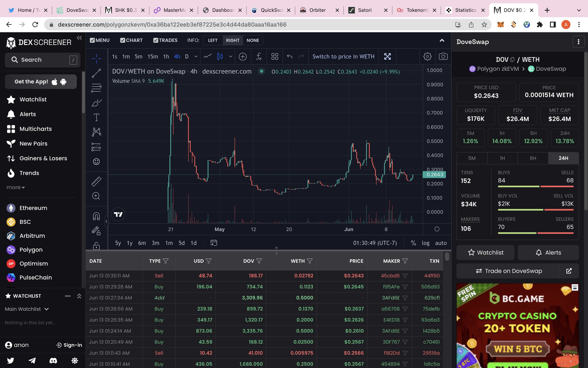
Task: Toggle the stay-in-drawing-mode pencil lock icon
Action: 96,231
